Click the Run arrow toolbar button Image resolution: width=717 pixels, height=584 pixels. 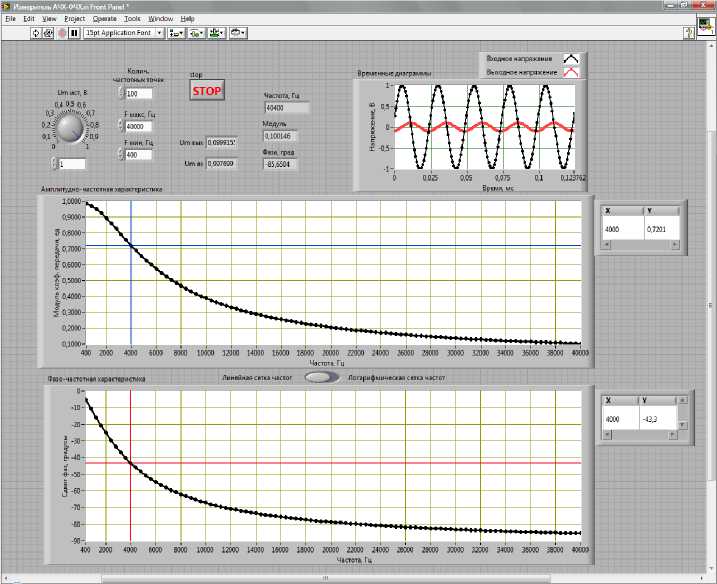click(x=36, y=33)
